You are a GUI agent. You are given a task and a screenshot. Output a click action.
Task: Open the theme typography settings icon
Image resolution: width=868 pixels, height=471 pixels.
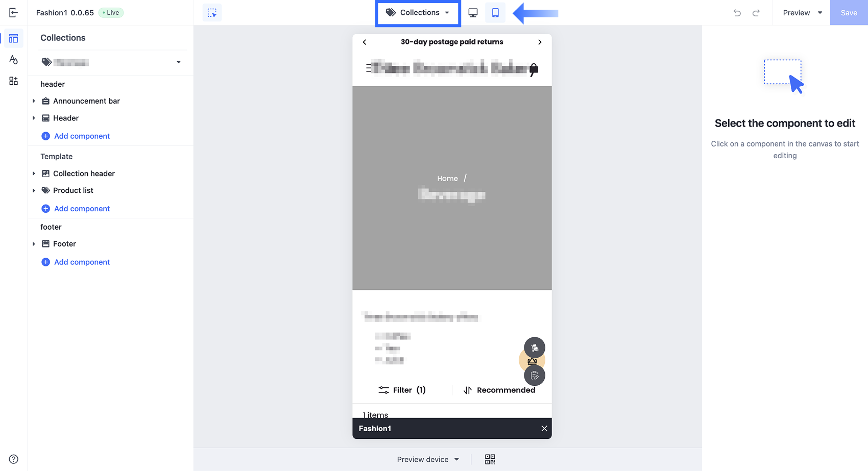click(x=14, y=60)
